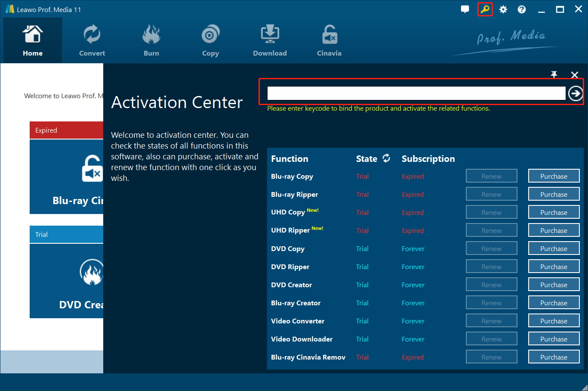Purchase the UHD Ripper function
588x391 pixels.
tap(554, 230)
